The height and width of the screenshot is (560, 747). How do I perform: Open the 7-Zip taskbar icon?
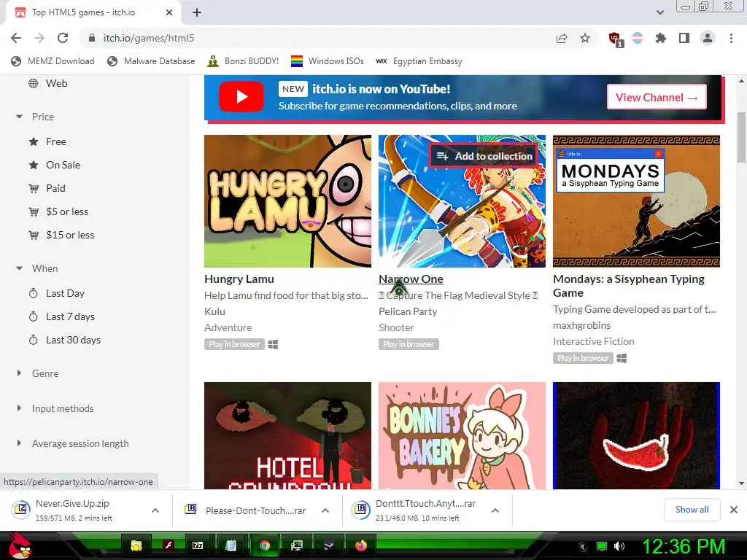pos(198,545)
